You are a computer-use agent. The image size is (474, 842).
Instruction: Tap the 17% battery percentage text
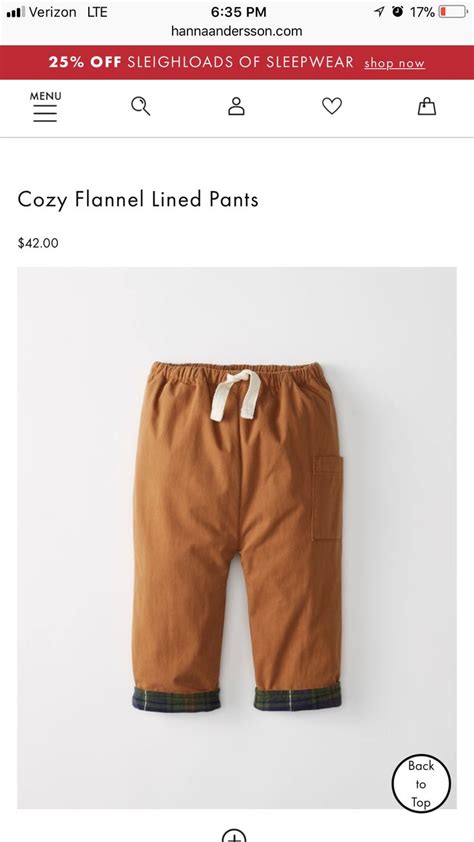tap(422, 12)
